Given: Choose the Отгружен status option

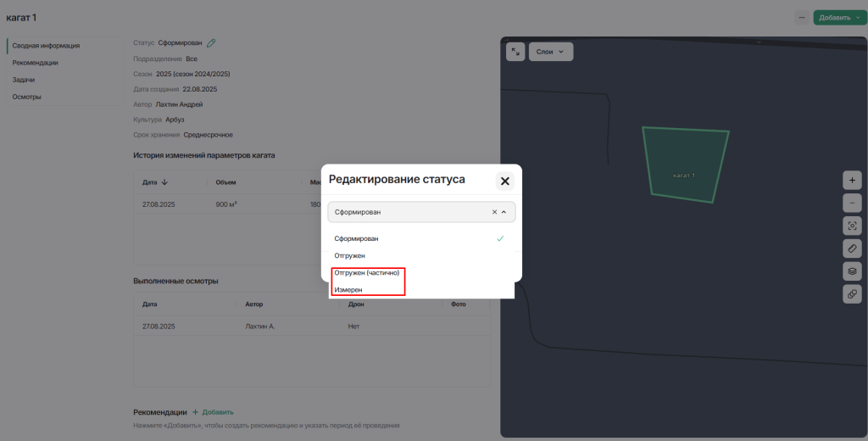Looking at the screenshot, I should tap(350, 255).
